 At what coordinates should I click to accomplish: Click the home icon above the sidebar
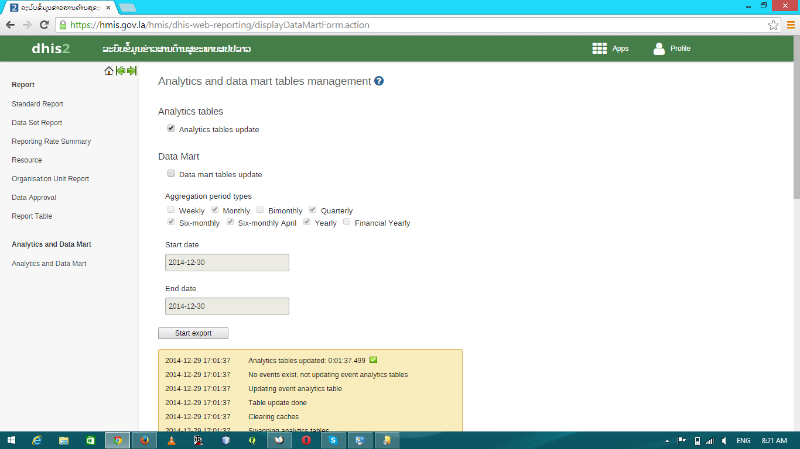pyautogui.click(x=108, y=71)
